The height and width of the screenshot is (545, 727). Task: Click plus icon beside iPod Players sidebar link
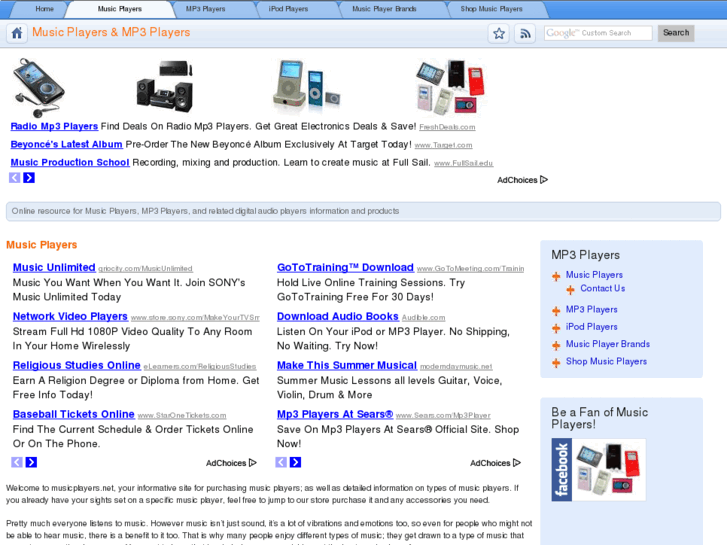pyautogui.click(x=556, y=328)
